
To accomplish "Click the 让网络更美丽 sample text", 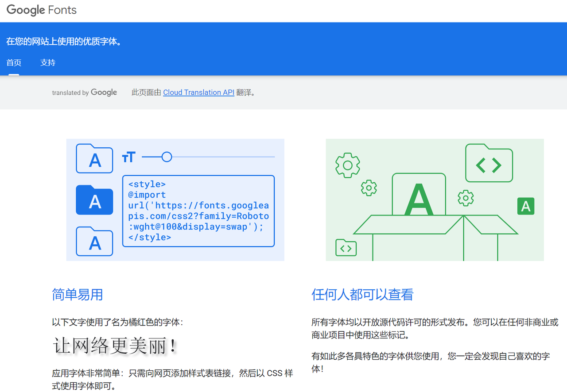I will [115, 346].
